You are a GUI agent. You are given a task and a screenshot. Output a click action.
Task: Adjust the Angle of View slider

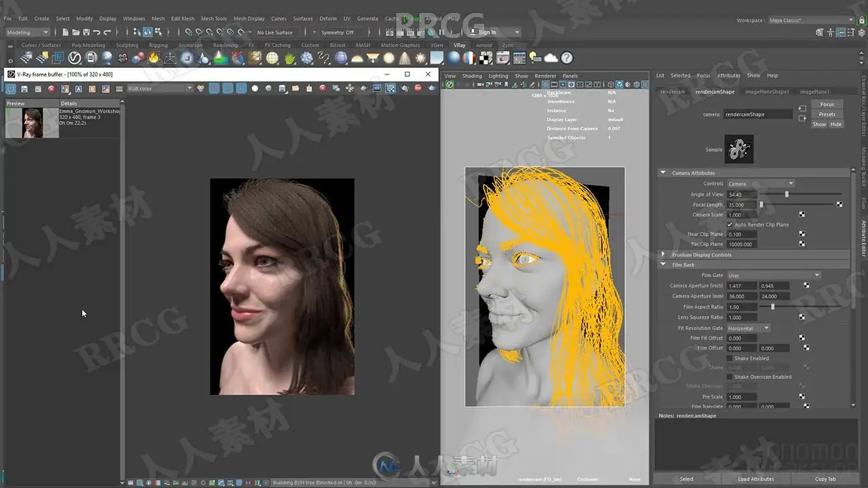(787, 195)
